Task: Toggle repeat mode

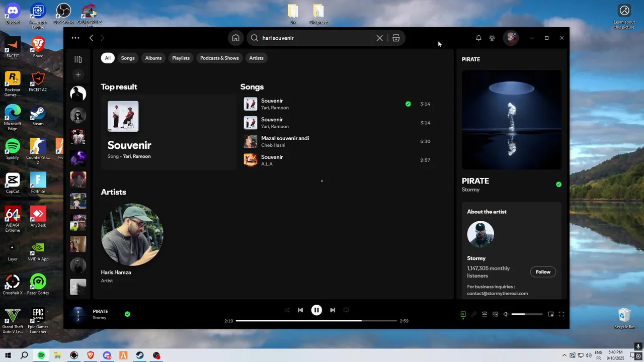Action: pyautogui.click(x=346, y=310)
